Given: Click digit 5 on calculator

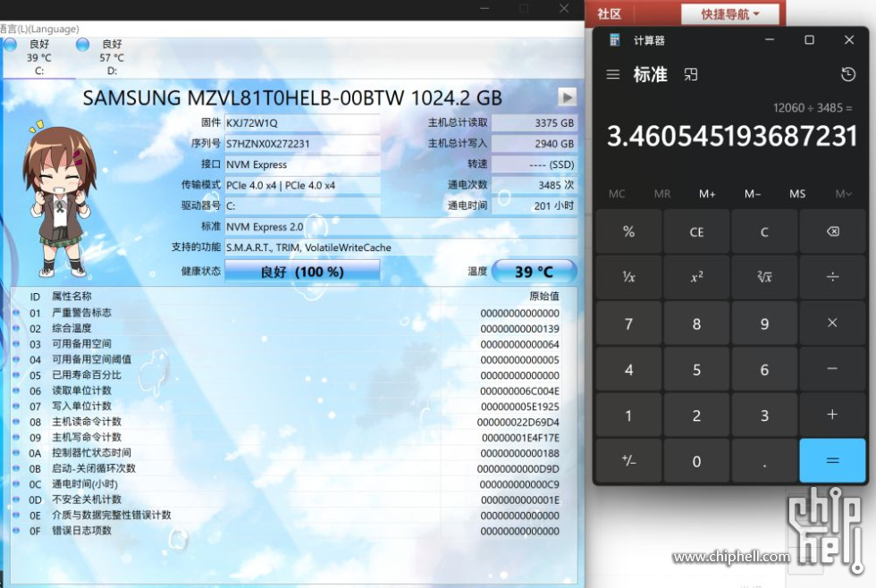Looking at the screenshot, I should (x=696, y=369).
